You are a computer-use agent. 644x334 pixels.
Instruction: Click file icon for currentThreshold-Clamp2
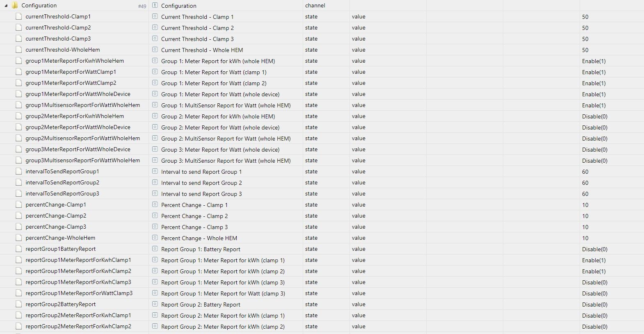point(18,27)
